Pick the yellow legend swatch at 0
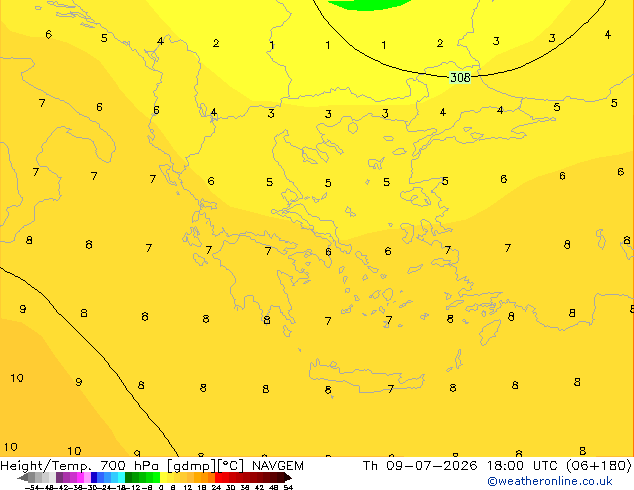634x490 pixels. pyautogui.click(x=163, y=477)
